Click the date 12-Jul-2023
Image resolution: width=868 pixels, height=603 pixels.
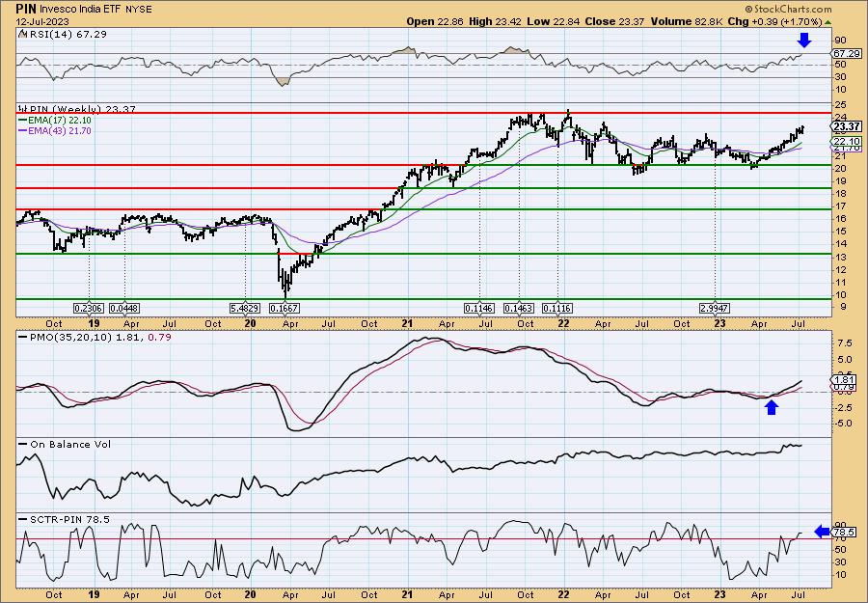[x=42, y=22]
